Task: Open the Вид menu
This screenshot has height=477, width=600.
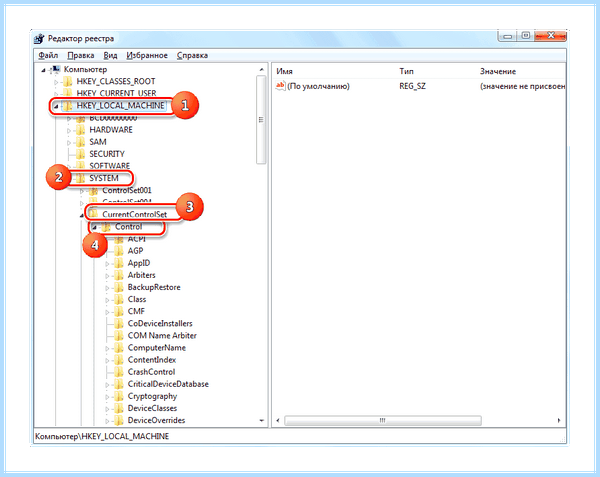Action: (110, 55)
